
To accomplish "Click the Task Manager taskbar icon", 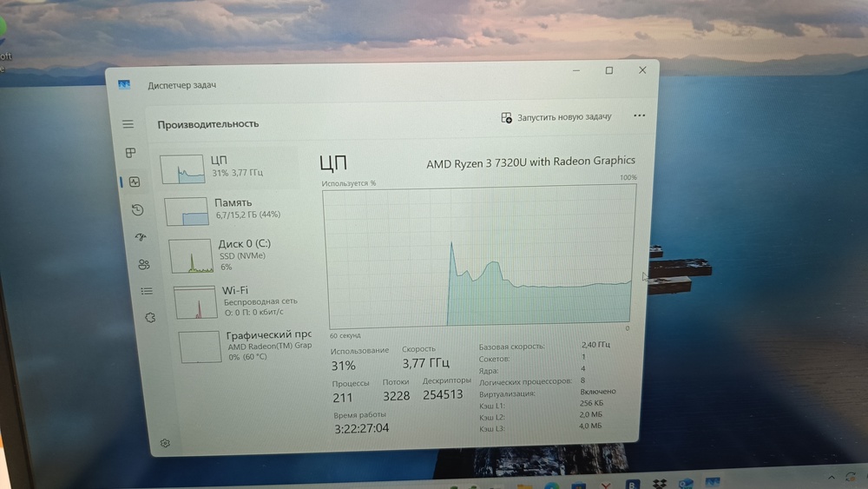I will [713, 482].
